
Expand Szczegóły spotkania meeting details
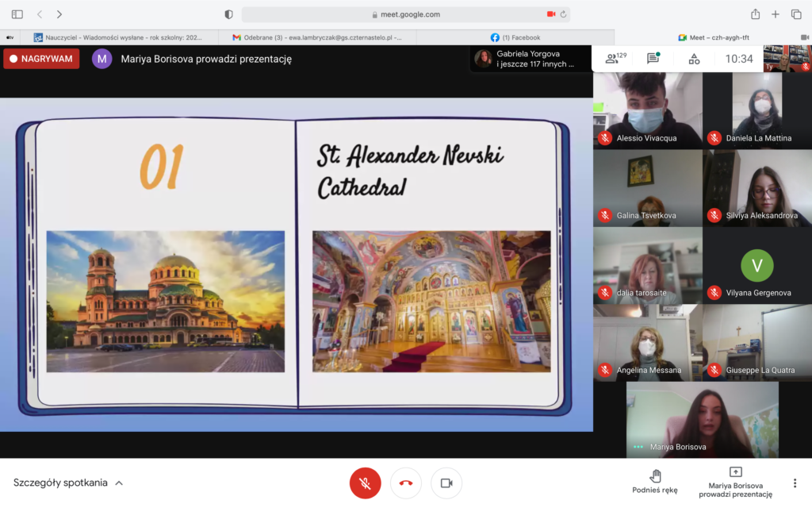tap(68, 483)
